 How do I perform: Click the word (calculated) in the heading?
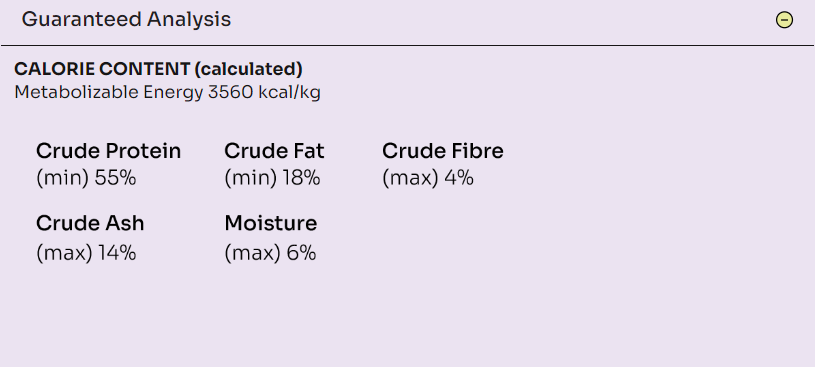(x=248, y=69)
